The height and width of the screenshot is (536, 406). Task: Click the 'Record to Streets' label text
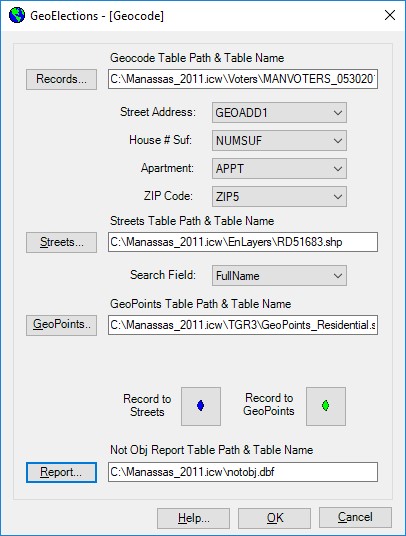147,405
